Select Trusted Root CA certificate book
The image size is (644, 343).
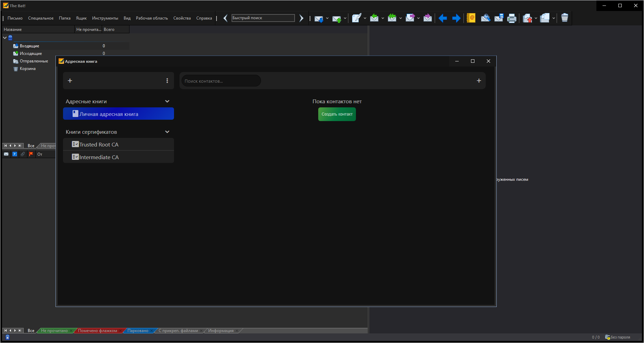click(x=119, y=144)
